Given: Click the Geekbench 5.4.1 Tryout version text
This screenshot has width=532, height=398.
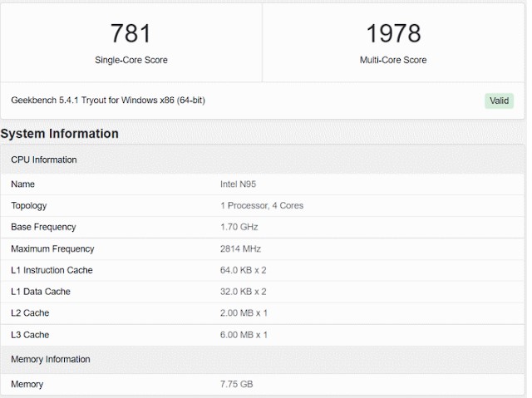Looking at the screenshot, I should (x=108, y=101).
